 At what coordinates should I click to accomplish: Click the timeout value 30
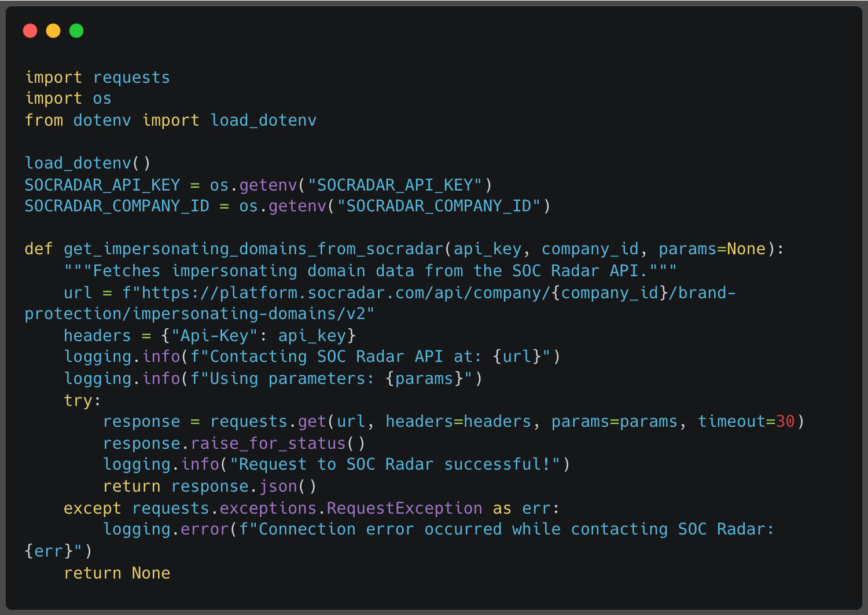click(785, 422)
